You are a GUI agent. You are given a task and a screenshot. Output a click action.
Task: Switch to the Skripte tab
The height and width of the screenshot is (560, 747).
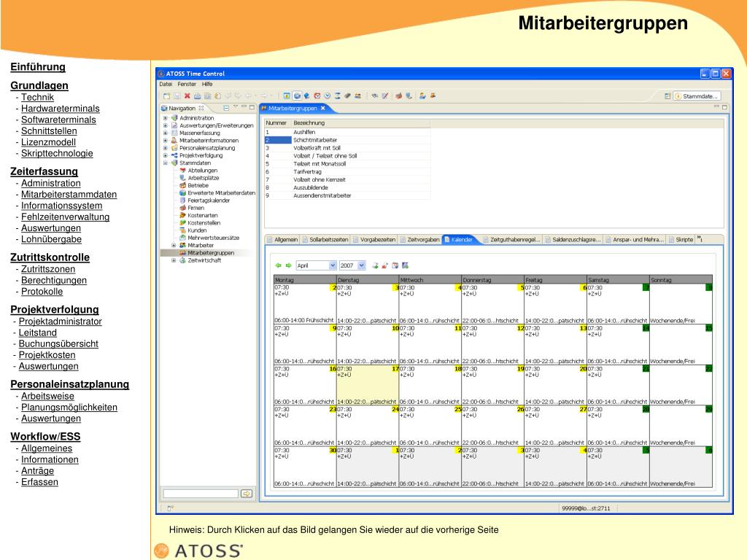[x=681, y=239]
